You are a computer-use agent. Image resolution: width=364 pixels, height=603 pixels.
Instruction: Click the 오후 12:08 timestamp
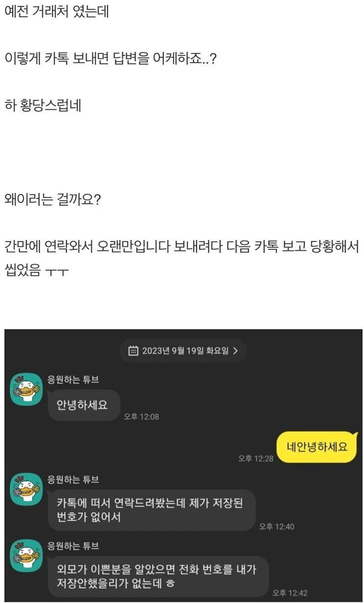(x=141, y=417)
